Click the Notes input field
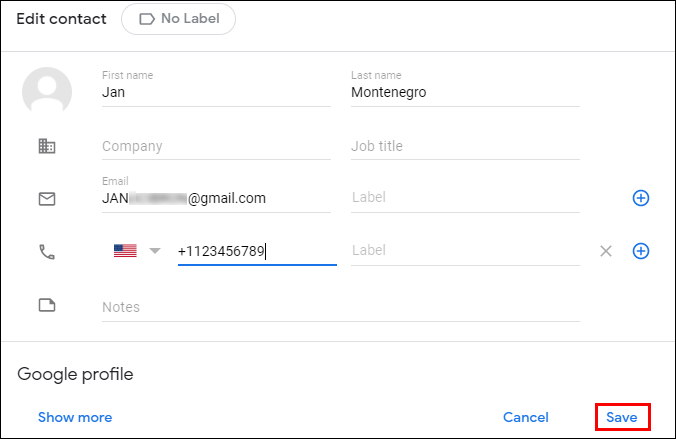Screen dimensions: 676x439 click(340, 307)
